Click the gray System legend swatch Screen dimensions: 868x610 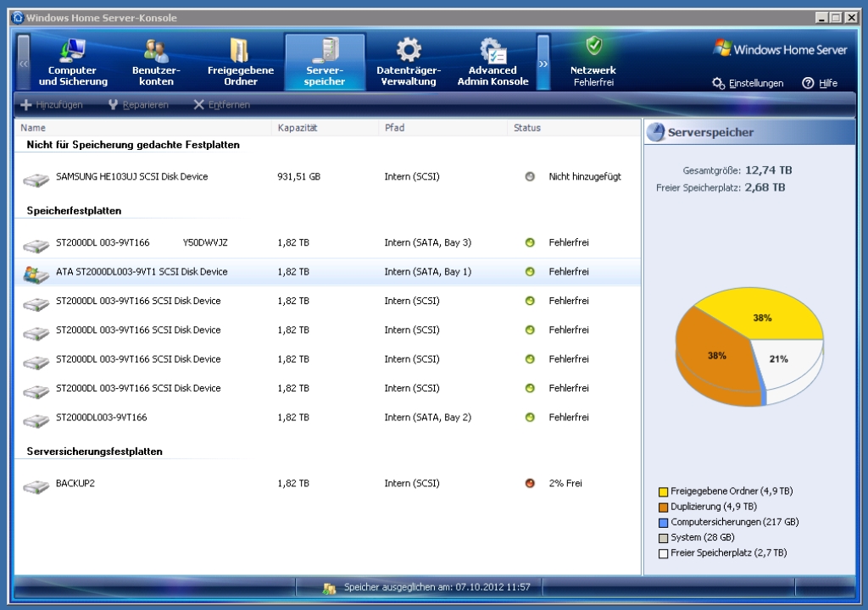(x=663, y=538)
